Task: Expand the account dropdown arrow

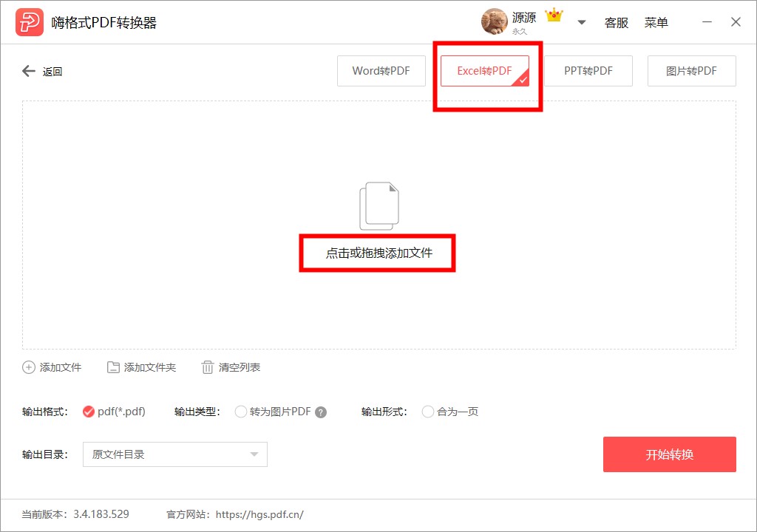Action: coord(582,22)
